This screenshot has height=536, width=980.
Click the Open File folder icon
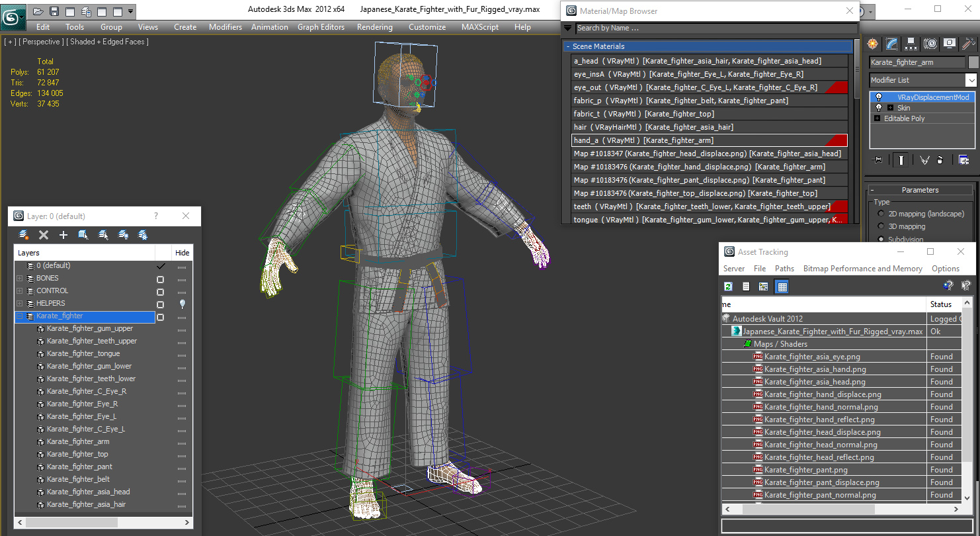tap(38, 11)
